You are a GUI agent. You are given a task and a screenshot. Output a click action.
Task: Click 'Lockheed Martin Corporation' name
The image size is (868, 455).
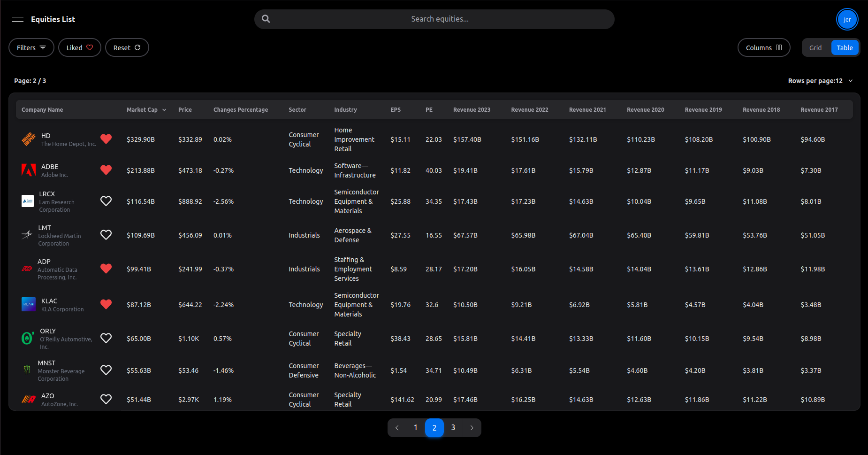(60, 240)
